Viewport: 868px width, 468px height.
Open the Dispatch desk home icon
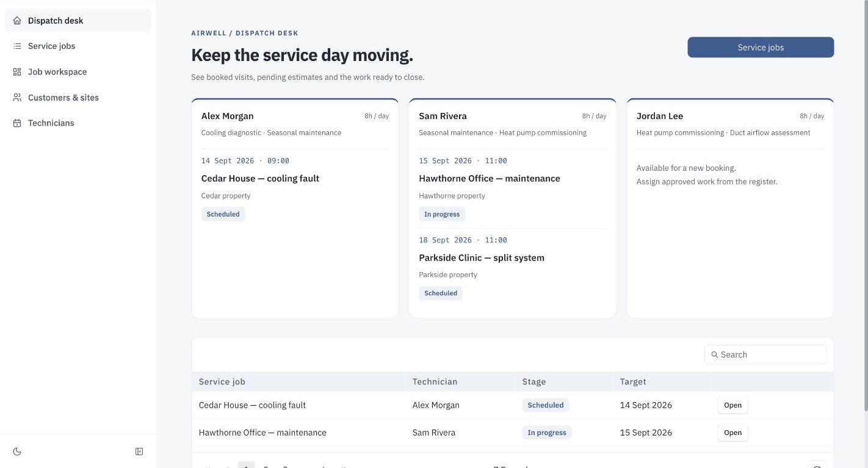click(x=17, y=21)
